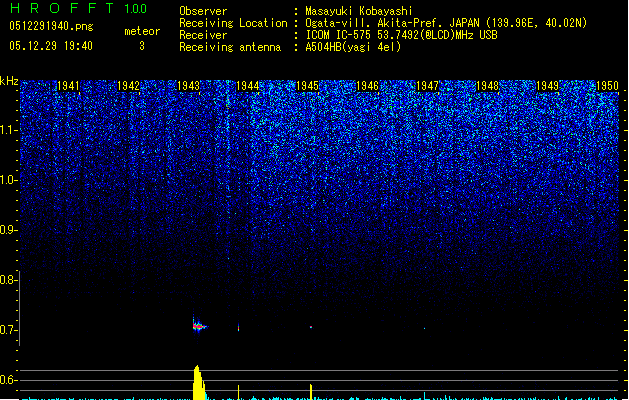
Task: Click the 1950 time marker
Action: (x=607, y=85)
